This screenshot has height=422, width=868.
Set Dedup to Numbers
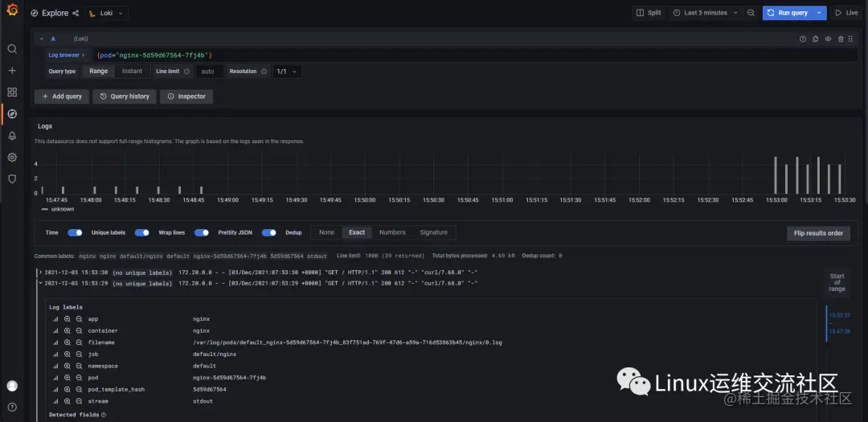(x=392, y=232)
